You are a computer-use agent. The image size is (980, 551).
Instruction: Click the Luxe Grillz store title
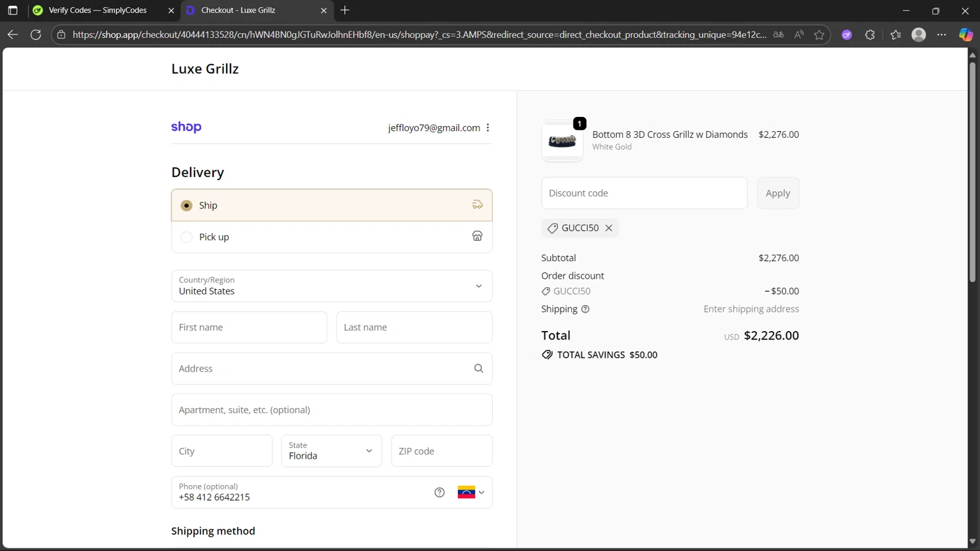coord(205,69)
